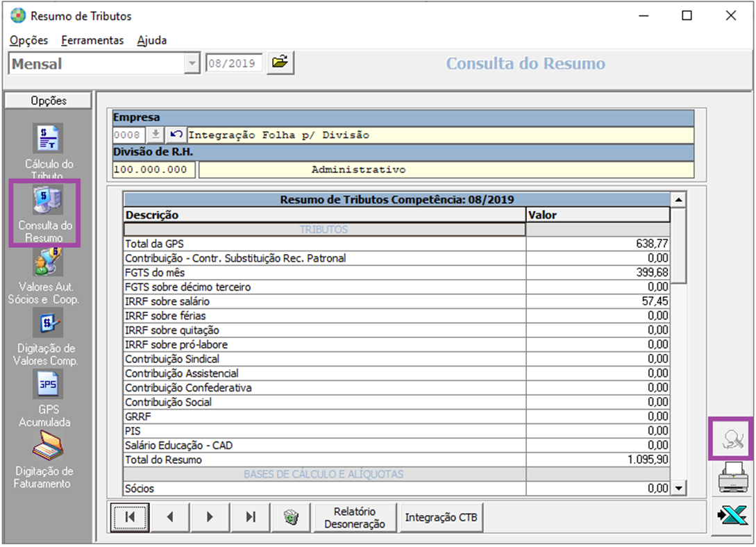The height and width of the screenshot is (547, 756).
Task: Select Contribuição Sindical row
Action: (x=397, y=359)
